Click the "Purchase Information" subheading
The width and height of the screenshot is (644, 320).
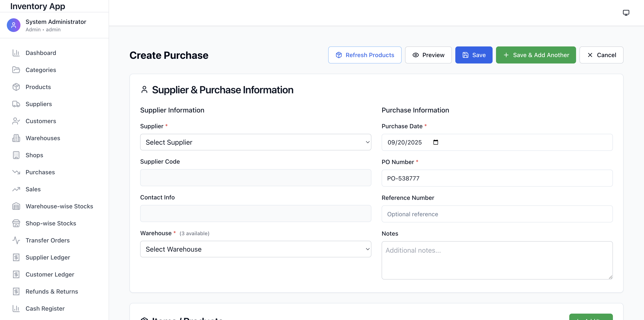coord(415,110)
